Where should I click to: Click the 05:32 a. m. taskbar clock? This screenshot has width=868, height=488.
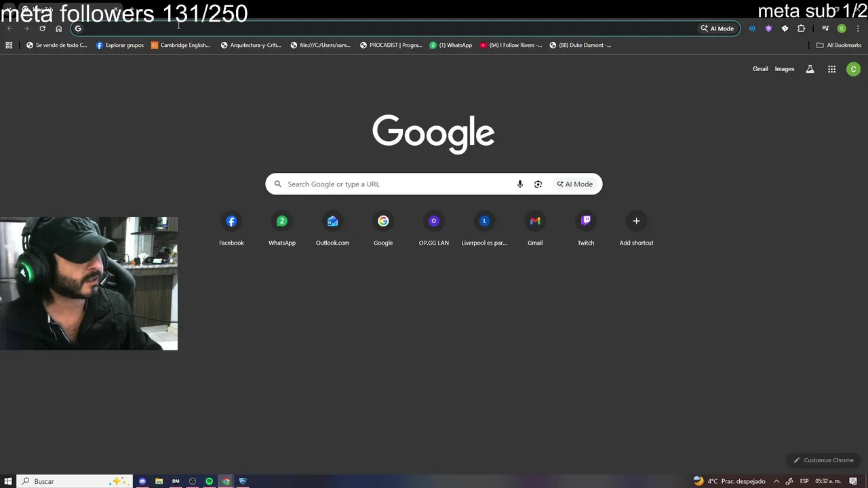(x=827, y=481)
